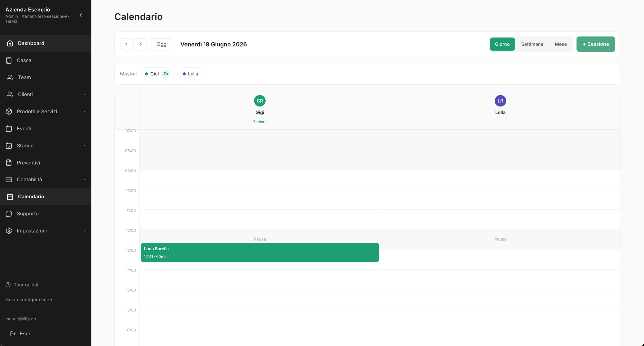This screenshot has height=346, width=644.
Task: Expand the Prodotti e Servizi submenu arrow
Action: 84,112
